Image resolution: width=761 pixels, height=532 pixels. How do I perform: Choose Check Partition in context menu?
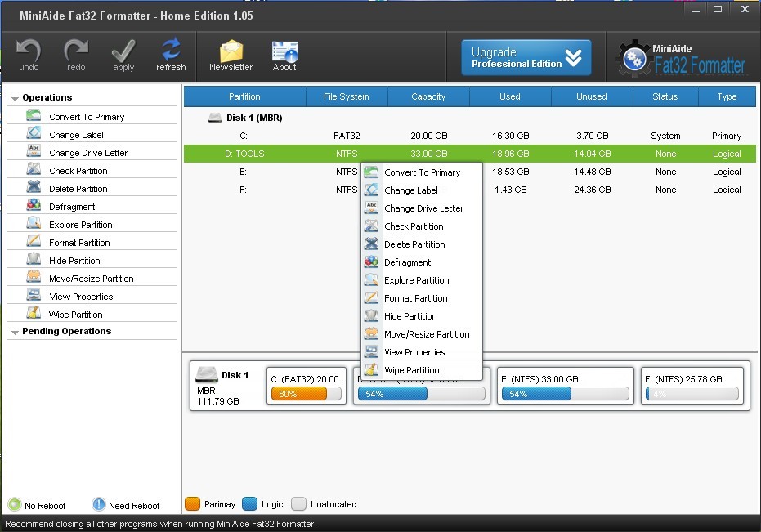pos(422,226)
